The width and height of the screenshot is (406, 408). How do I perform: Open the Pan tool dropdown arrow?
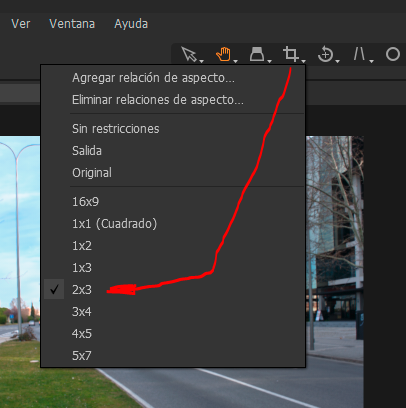(x=235, y=61)
